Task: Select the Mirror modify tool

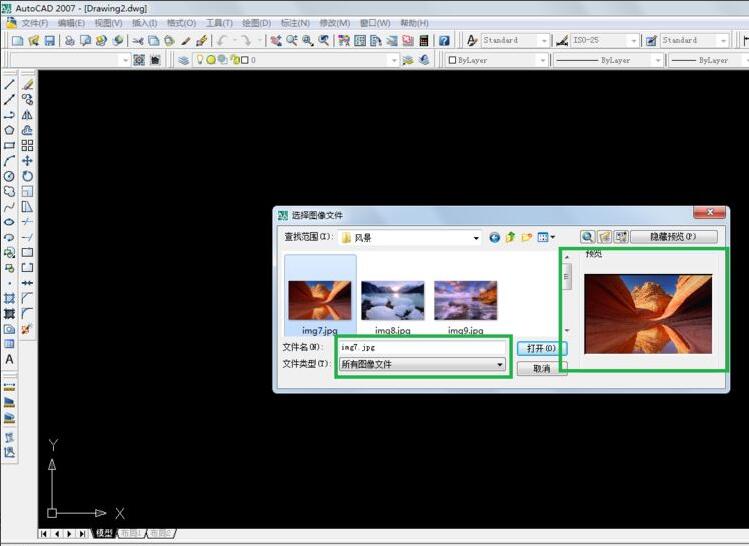Action: click(x=28, y=115)
